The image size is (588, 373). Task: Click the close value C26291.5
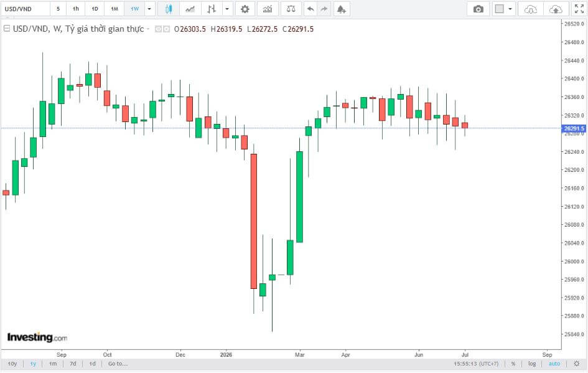(x=298, y=29)
